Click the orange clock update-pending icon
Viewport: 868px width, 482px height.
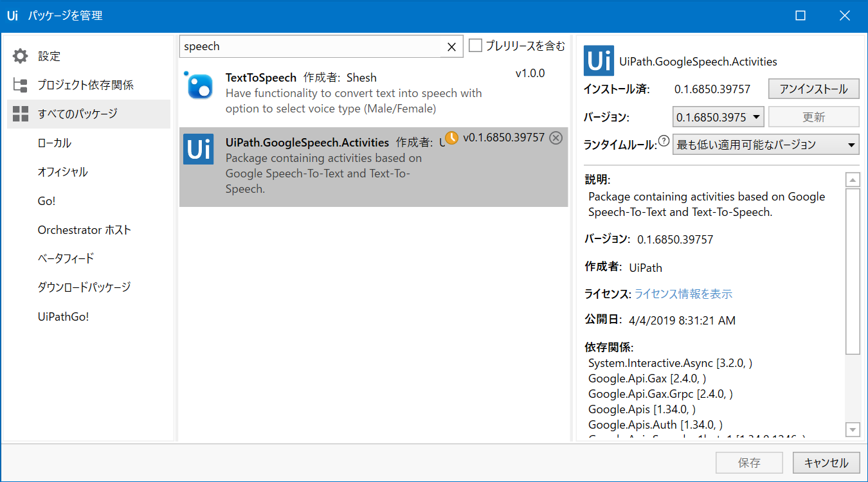[452, 138]
